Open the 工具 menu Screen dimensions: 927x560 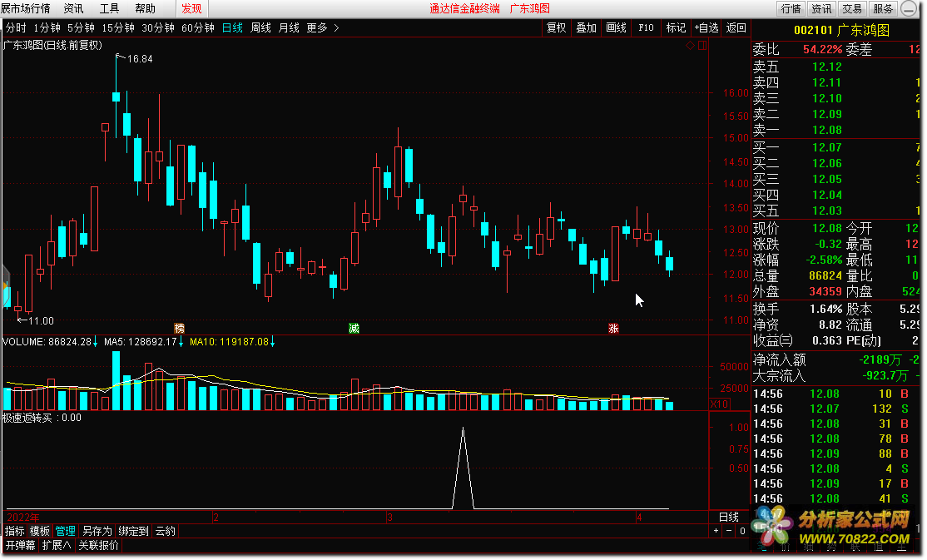[x=109, y=9]
